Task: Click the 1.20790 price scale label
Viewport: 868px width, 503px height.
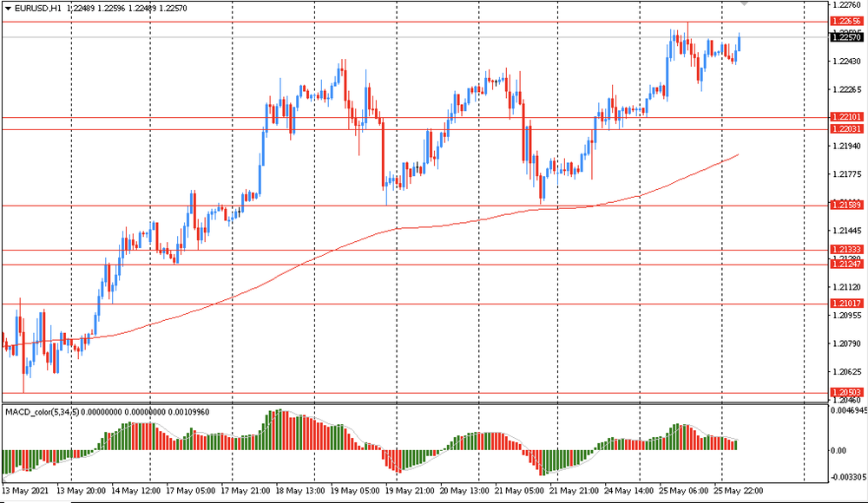Action: click(847, 343)
